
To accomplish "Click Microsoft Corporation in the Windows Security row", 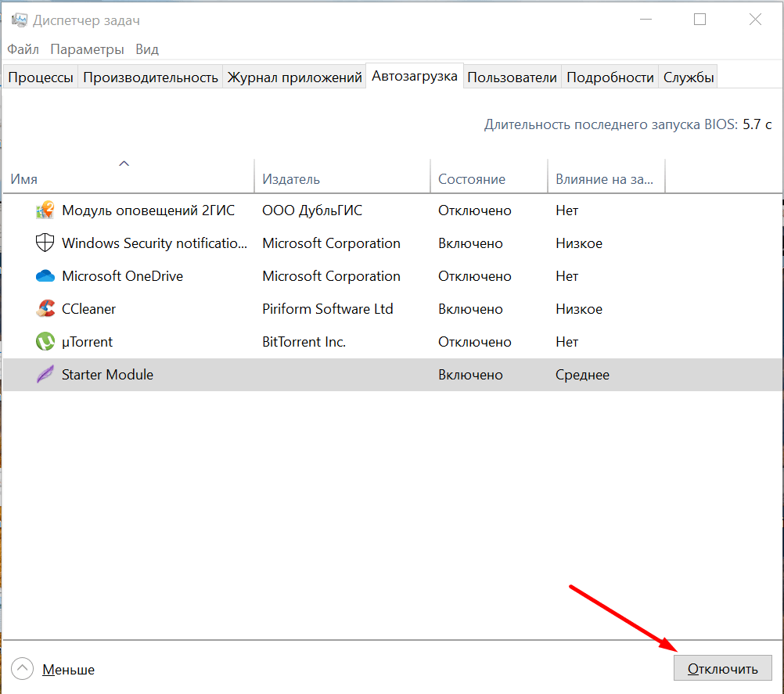I will pyautogui.click(x=331, y=243).
